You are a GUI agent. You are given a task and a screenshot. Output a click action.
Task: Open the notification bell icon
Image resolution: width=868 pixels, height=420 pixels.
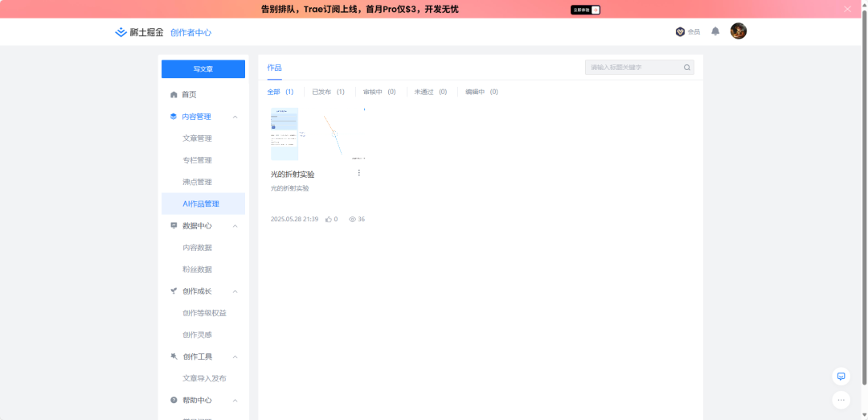click(x=715, y=31)
